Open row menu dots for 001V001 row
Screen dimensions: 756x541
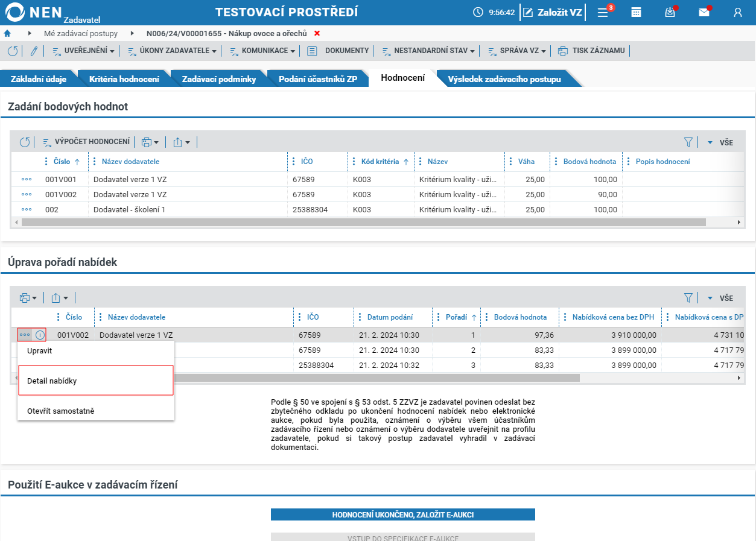coord(27,179)
